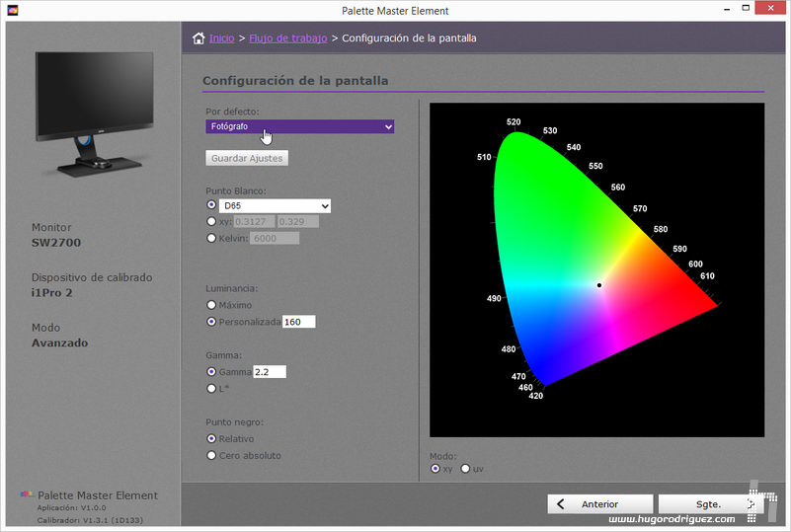Viewport: 791px width, 532px height.
Task: Click the y coordinate field 0.329
Action: 297,222
